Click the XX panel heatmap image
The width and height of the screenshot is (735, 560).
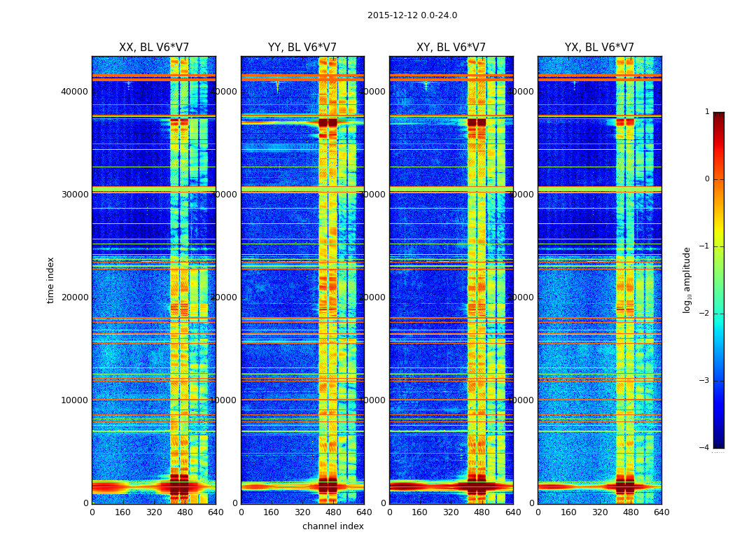tap(154, 280)
